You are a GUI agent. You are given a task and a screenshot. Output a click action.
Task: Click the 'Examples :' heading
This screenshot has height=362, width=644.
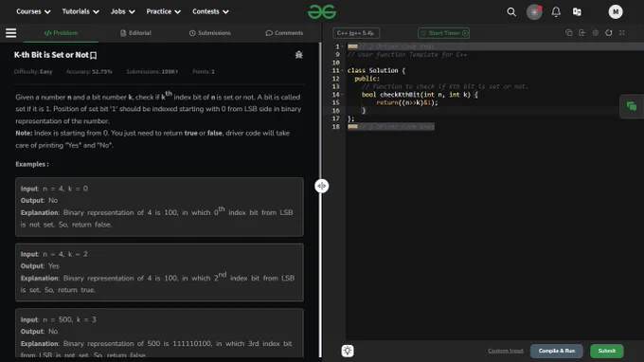32,164
